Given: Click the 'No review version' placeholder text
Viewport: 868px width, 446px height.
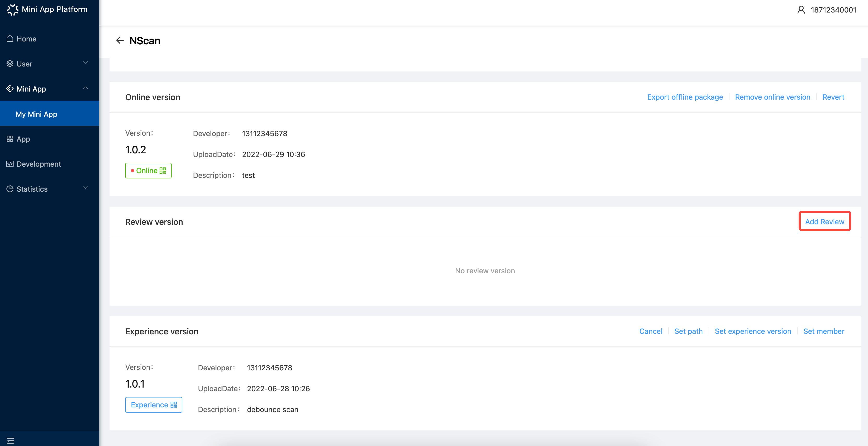Looking at the screenshot, I should coord(485,271).
